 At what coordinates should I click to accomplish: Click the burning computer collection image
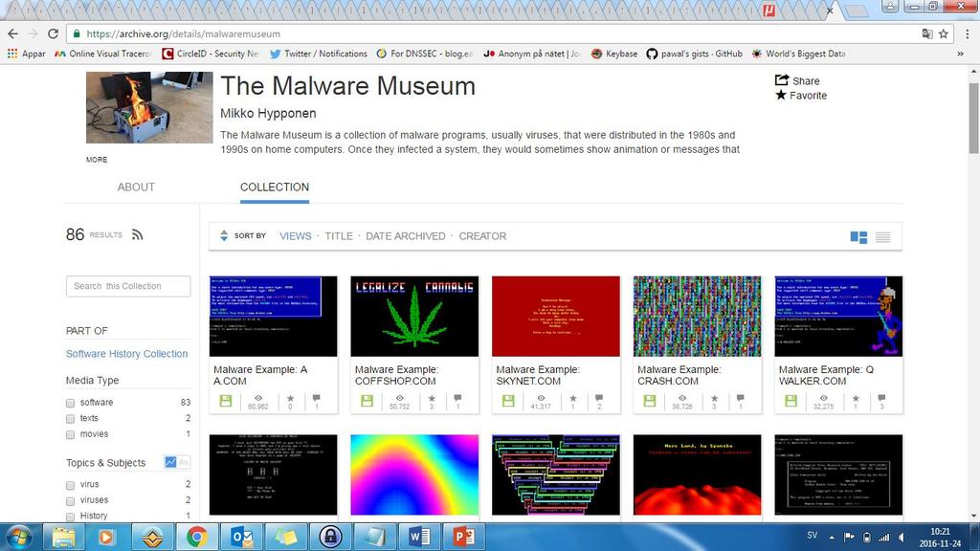(149, 107)
